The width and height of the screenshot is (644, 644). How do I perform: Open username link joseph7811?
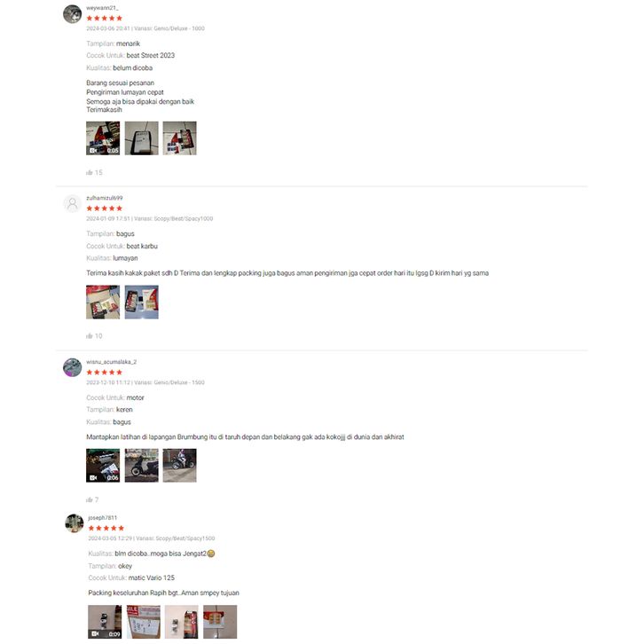103,518
